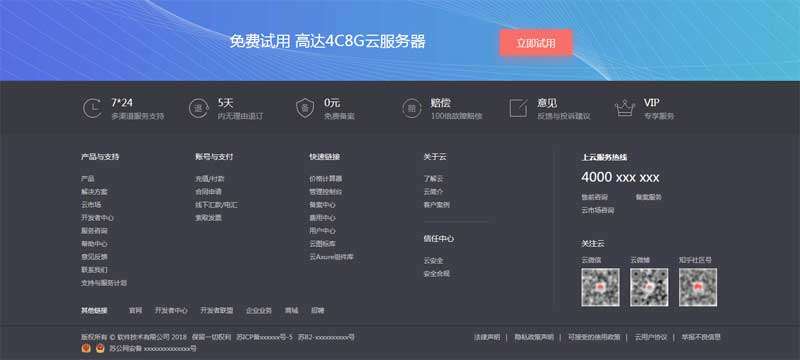The width and height of the screenshot is (800, 360).
Task: Open the 备案中心 link
Action: (x=322, y=205)
